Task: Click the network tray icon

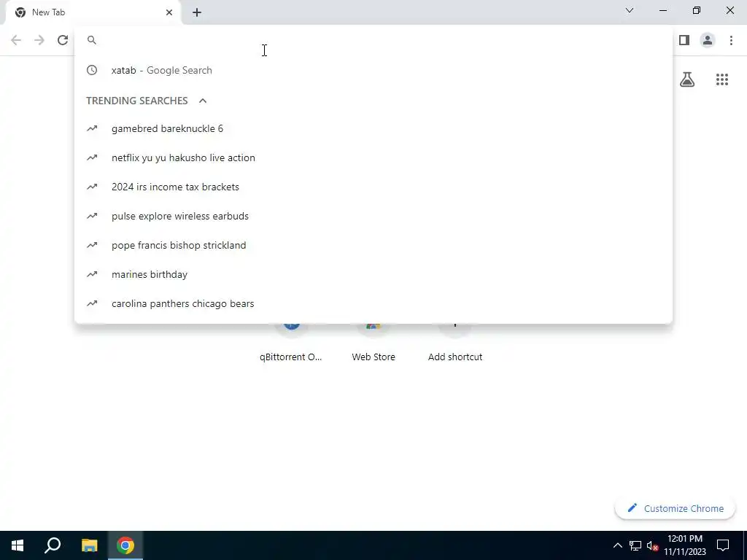Action: 635,545
